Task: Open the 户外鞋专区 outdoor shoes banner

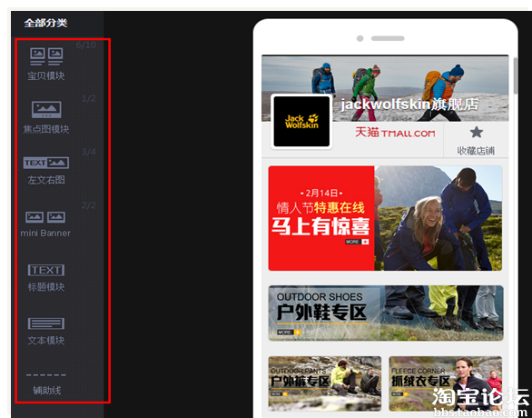Action: coord(386,313)
